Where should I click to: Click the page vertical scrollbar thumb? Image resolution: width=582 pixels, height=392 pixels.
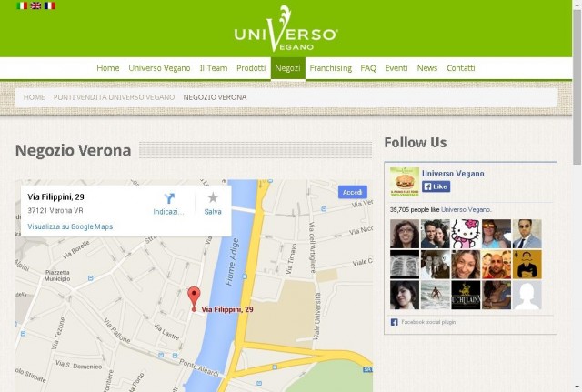[577, 87]
